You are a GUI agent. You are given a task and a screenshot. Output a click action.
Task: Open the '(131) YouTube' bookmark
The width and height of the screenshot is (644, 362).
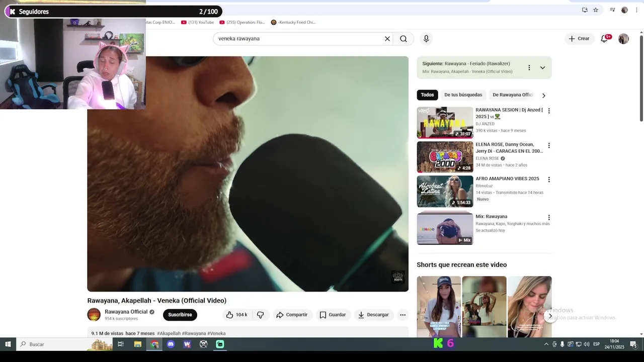[197, 22]
